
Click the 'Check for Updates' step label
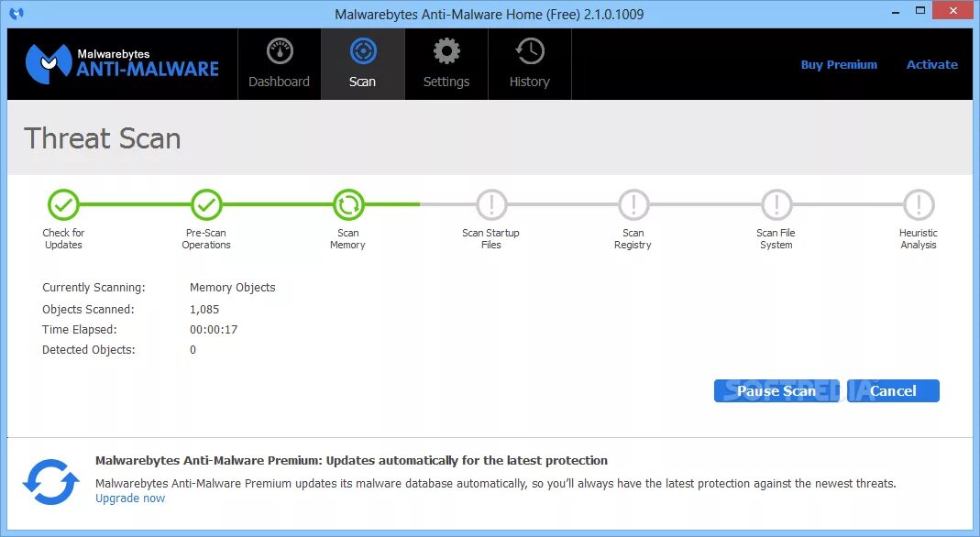pyautogui.click(x=63, y=238)
